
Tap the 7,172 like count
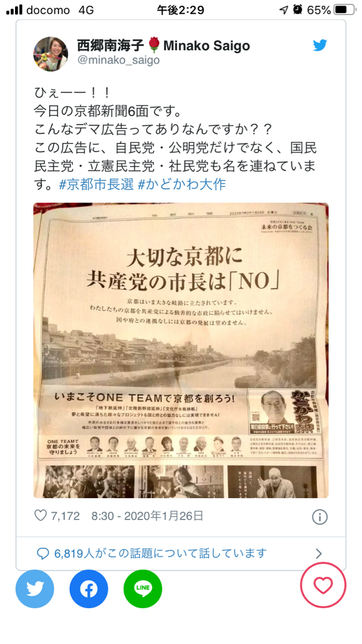(65, 516)
